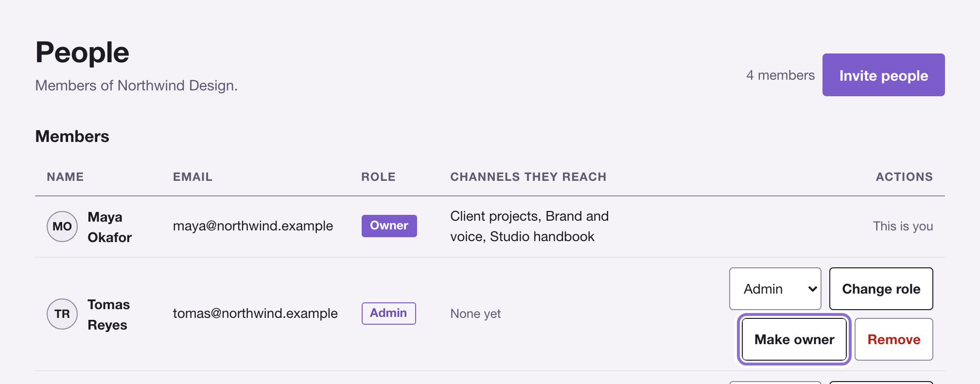
Task: Click 'This is you' text in Maya's row
Action: 903,226
